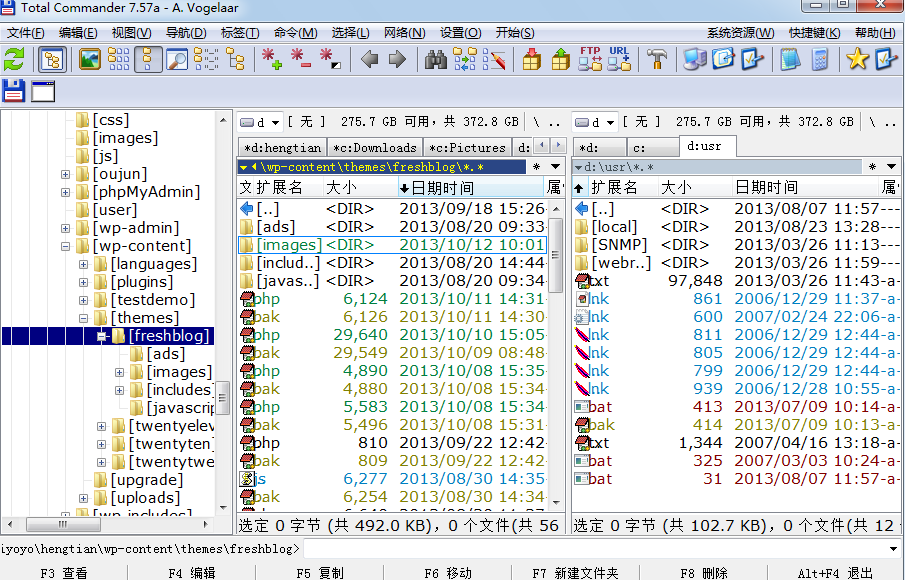The image size is (905, 580).
Task: Expand the [wp-admin] tree node
Action: (65, 229)
